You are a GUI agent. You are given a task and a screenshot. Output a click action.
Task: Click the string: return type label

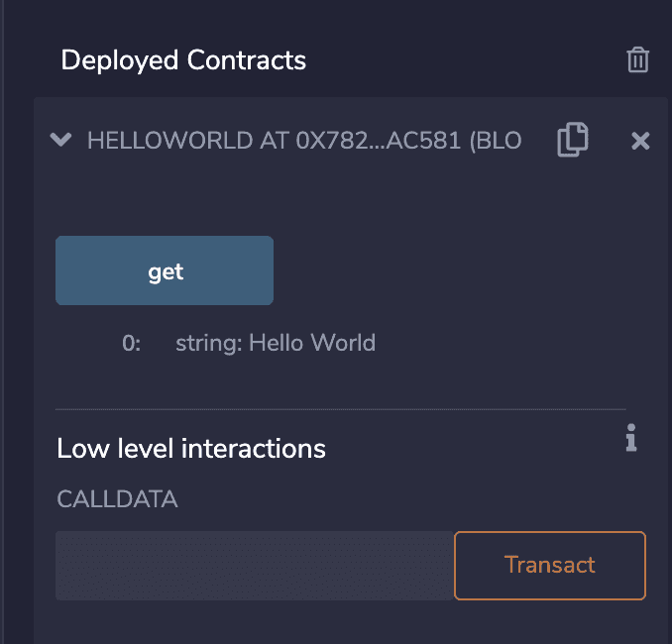208,344
